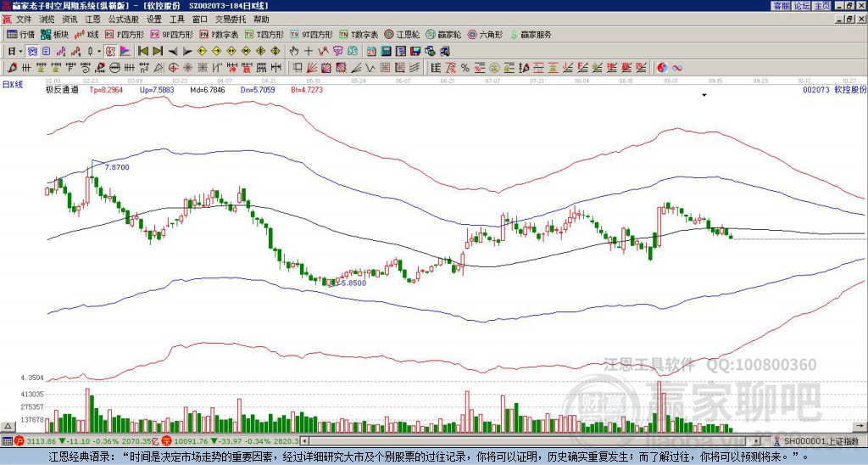Image resolution: width=868 pixels, height=465 pixels.
Task: Click the 论坛 forum link
Action: [x=802, y=6]
